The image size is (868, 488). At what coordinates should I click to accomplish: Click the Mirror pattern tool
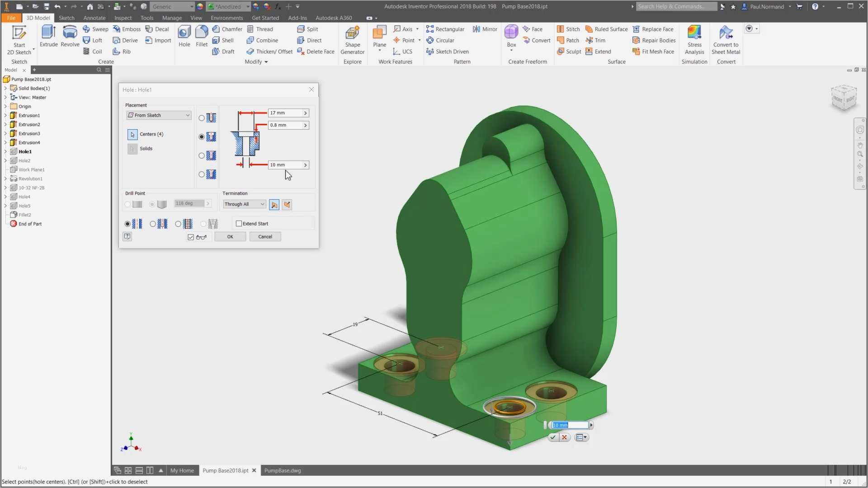(485, 29)
